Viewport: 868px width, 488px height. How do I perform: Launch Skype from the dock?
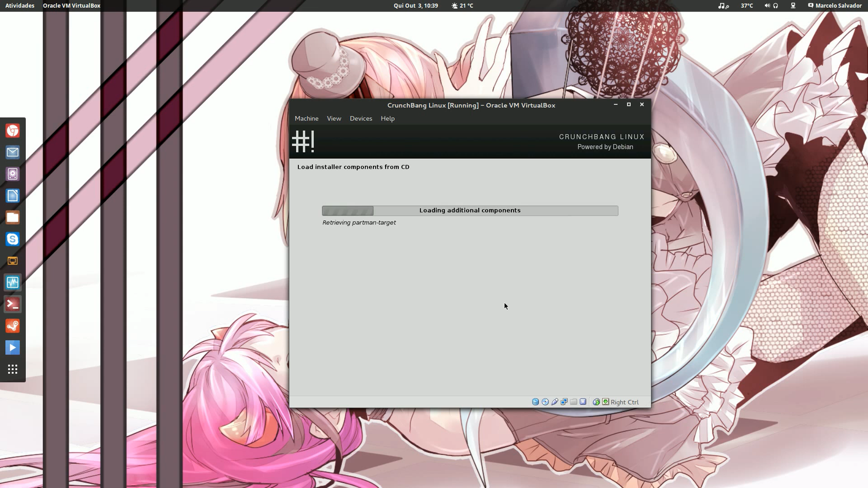click(13, 239)
